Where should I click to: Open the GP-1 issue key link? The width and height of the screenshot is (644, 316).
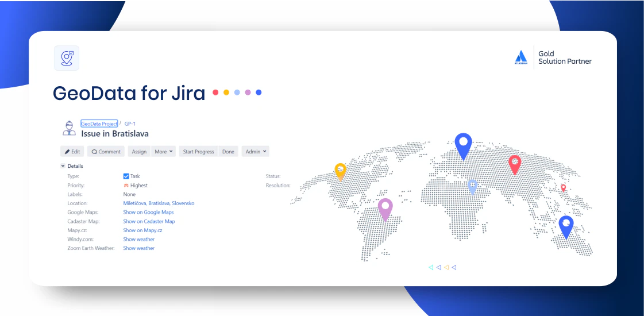tap(130, 124)
